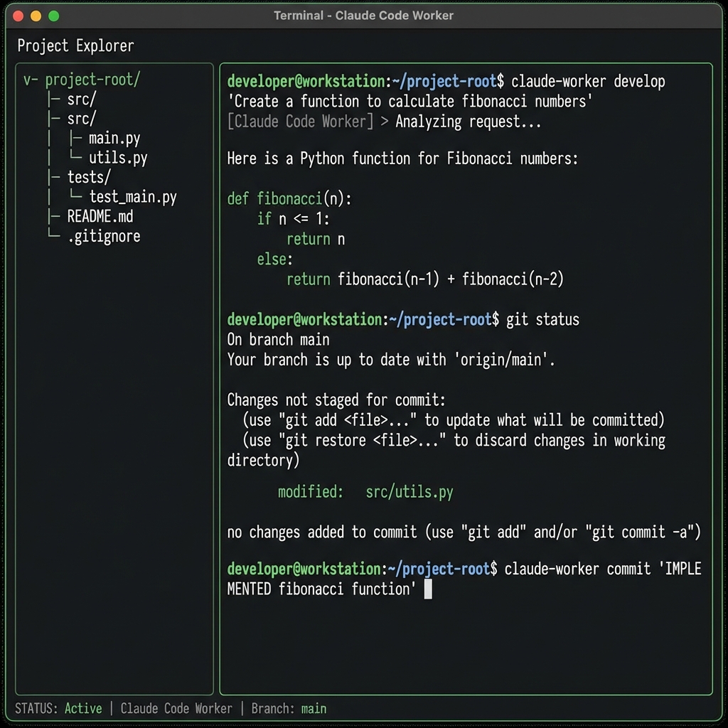This screenshot has height=728, width=728.
Task: Click 'Analyzing request...' output line
Action: (x=468, y=122)
